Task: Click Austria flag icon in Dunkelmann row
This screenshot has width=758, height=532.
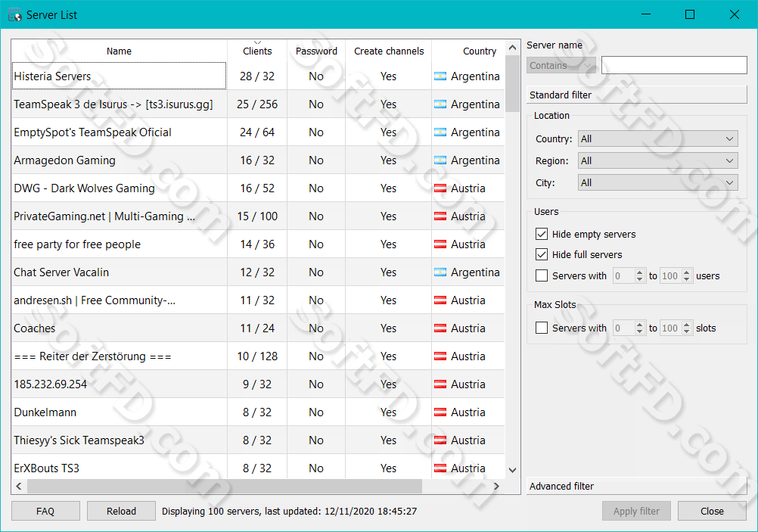Action: pyautogui.click(x=440, y=412)
